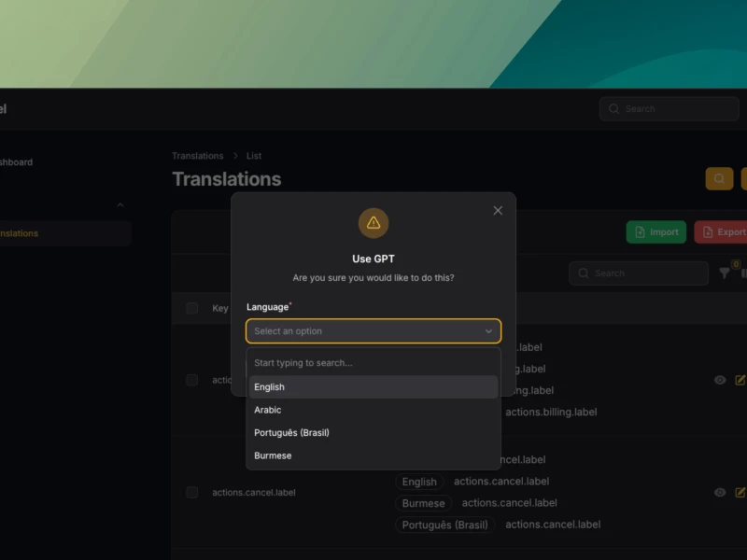View the actions.cancel.label row via eye icon
The image size is (747, 560).
click(720, 493)
